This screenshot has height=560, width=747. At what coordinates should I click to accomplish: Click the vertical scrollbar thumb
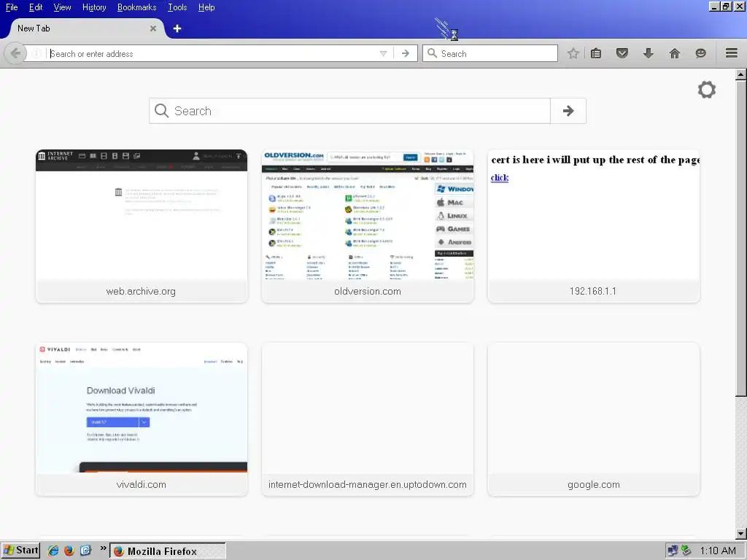click(x=741, y=238)
